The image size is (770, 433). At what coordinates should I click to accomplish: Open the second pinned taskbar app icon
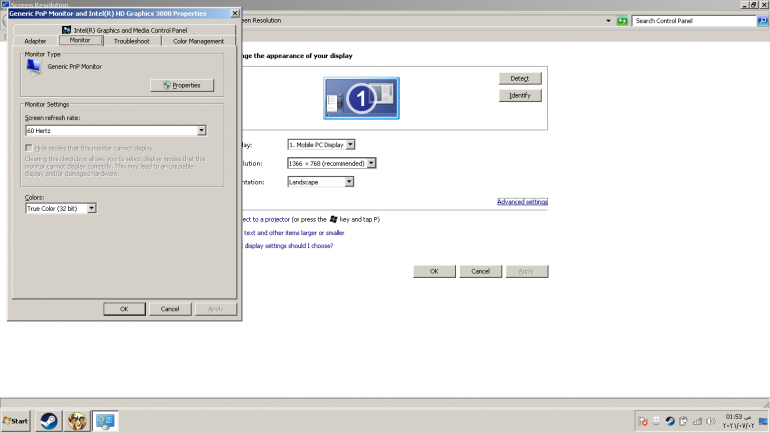tap(76, 421)
